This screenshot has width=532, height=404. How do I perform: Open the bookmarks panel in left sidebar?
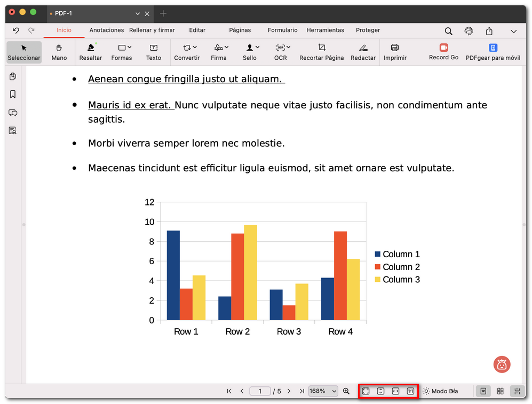(x=13, y=94)
